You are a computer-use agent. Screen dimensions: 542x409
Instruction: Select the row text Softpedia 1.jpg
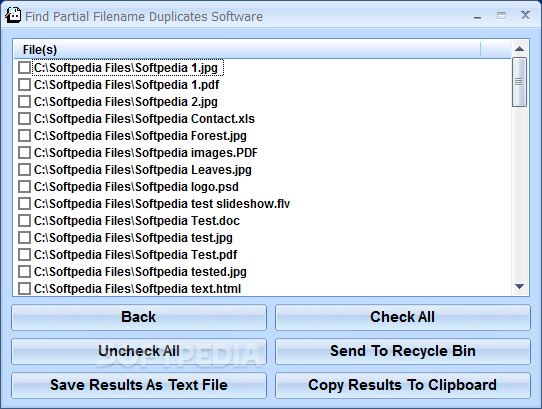126,68
